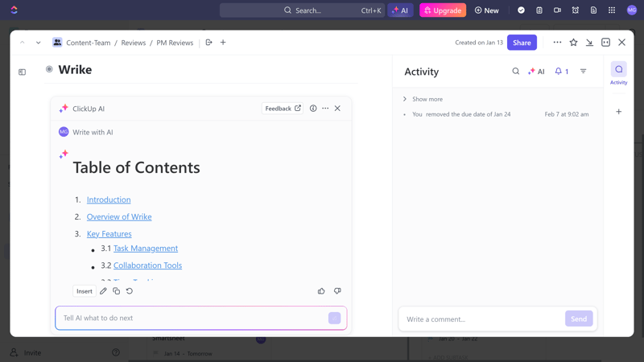
Task: Click the plus icon in right sidebar
Action: click(x=618, y=112)
